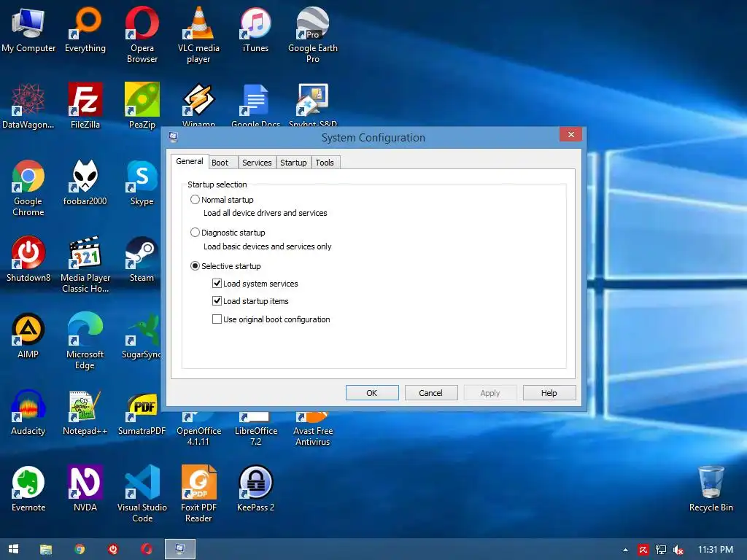Click the Shutdown8 taskbar icon
Viewport: 747px width, 560px height.
(113, 549)
